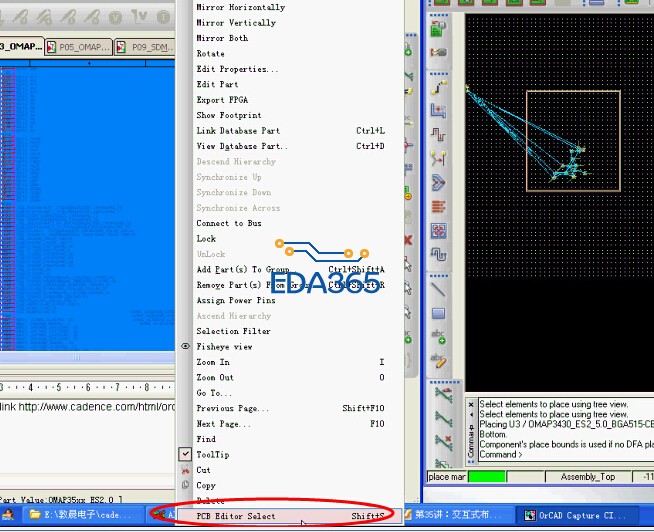
Task: Click the scissors icon beside Cut
Action: click(186, 470)
